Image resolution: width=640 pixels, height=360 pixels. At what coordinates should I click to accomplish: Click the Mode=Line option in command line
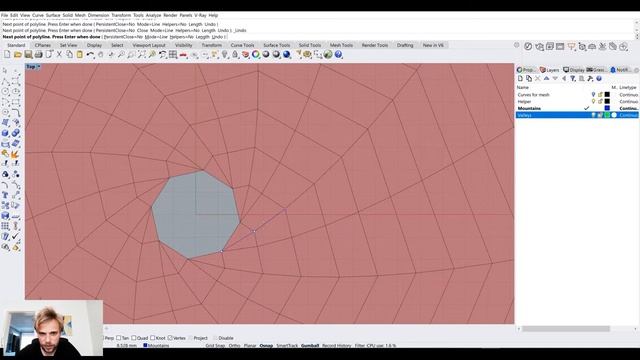click(x=156, y=37)
